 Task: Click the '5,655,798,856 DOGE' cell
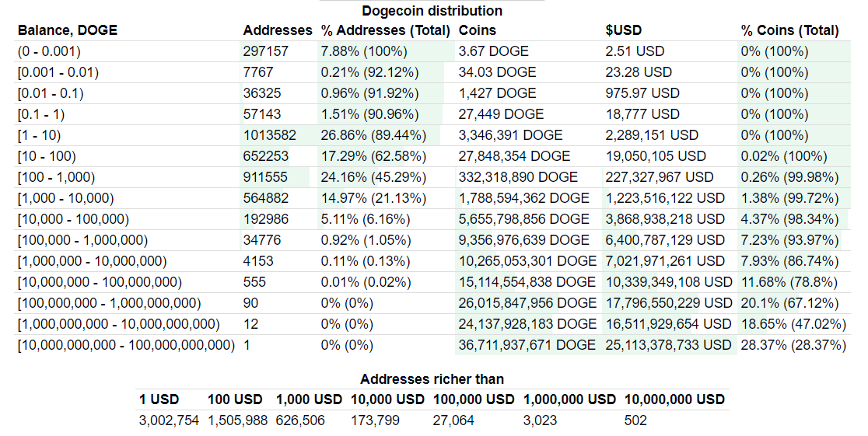click(523, 220)
